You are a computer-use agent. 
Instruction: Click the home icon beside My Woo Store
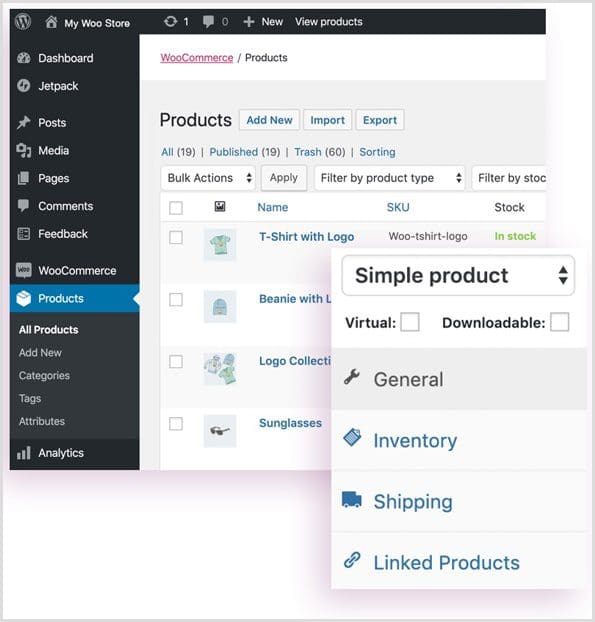click(51, 22)
